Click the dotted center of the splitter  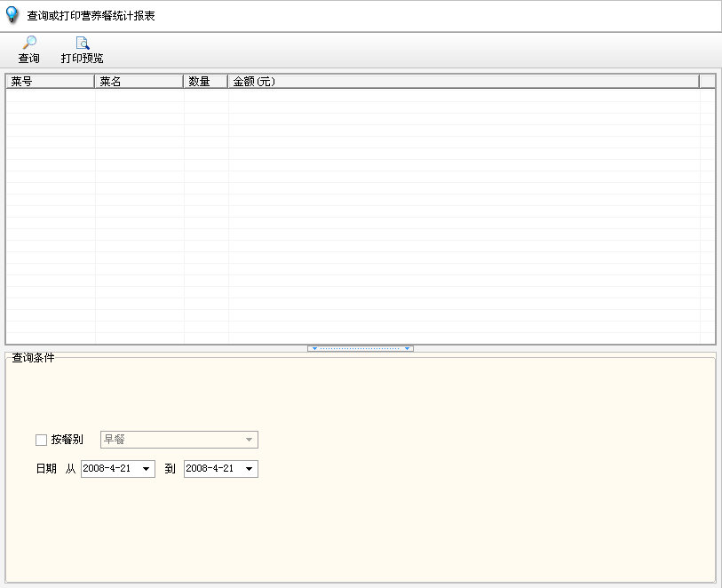[360, 349]
